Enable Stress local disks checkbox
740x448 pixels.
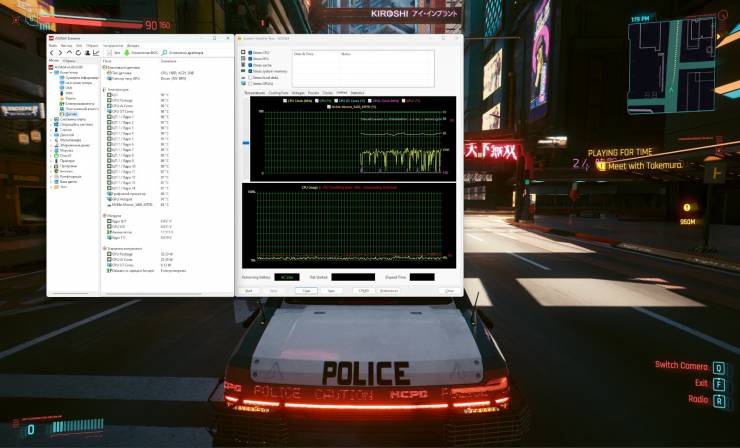250,77
